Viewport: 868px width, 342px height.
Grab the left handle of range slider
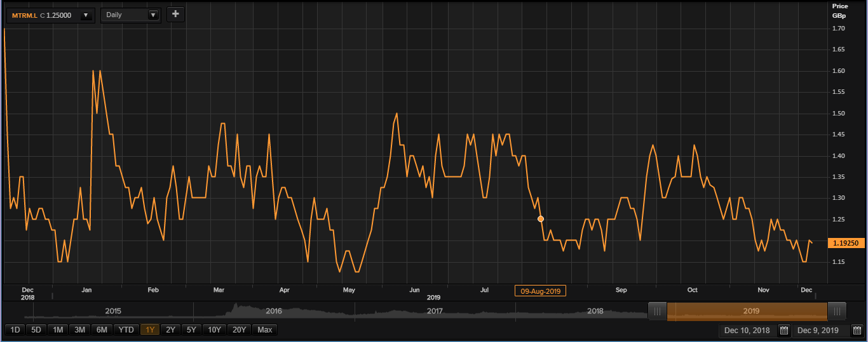658,311
